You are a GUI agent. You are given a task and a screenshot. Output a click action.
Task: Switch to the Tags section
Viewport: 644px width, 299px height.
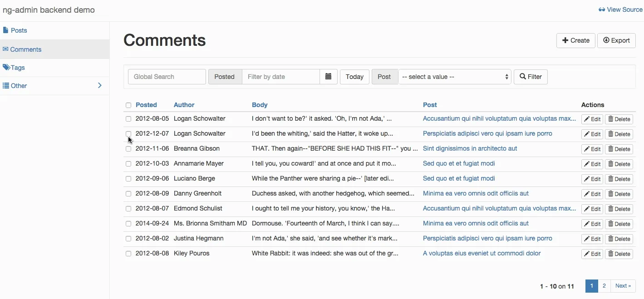pyautogui.click(x=18, y=67)
